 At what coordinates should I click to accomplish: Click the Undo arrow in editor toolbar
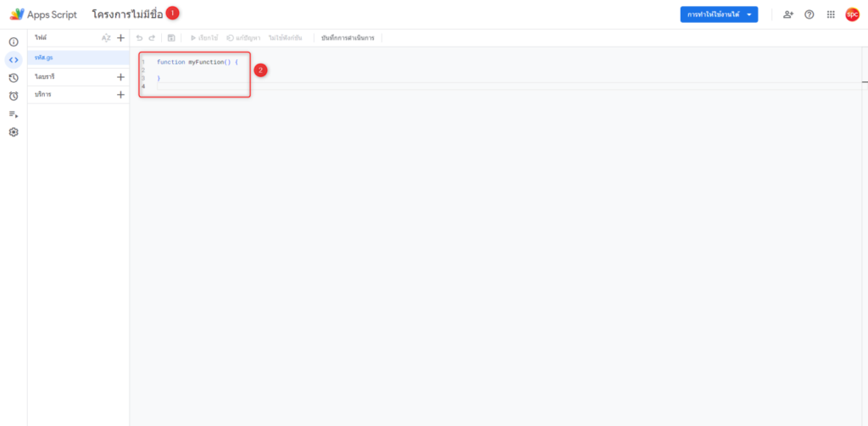[140, 38]
